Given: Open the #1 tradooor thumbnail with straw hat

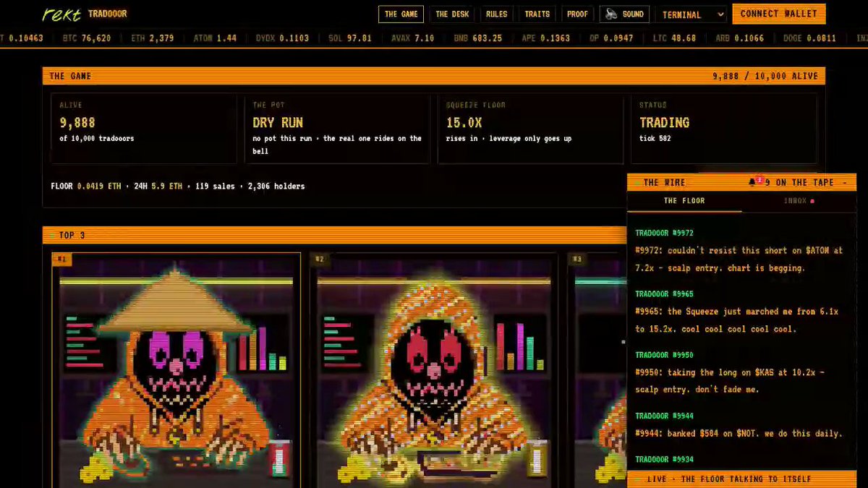Looking at the screenshot, I should [176, 369].
